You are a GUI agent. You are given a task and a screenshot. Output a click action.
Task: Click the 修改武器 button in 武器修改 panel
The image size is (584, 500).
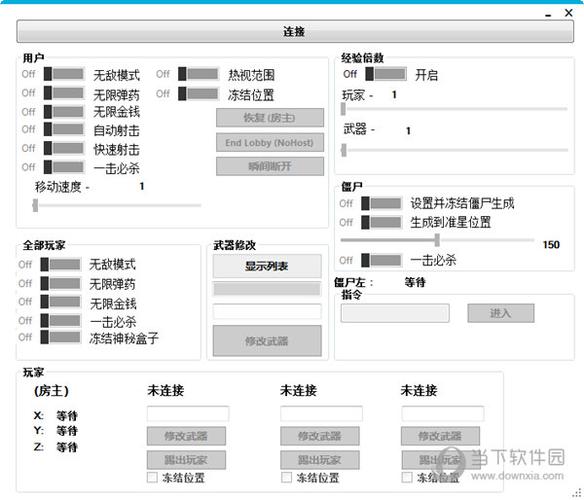click(x=267, y=341)
